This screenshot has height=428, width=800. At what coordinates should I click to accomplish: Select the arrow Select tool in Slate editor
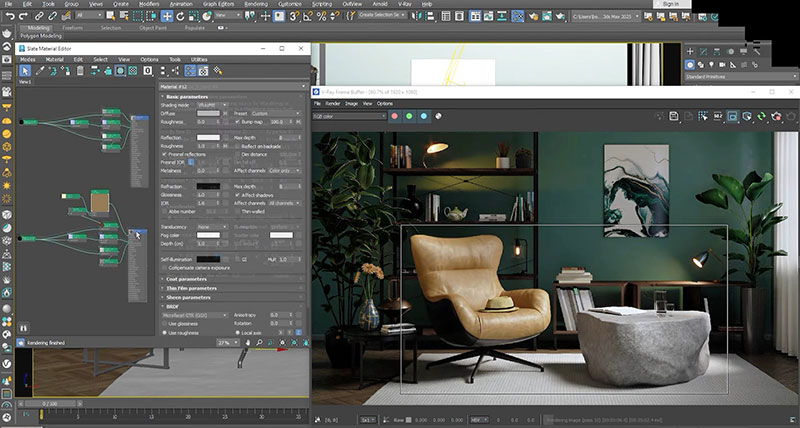[25, 71]
